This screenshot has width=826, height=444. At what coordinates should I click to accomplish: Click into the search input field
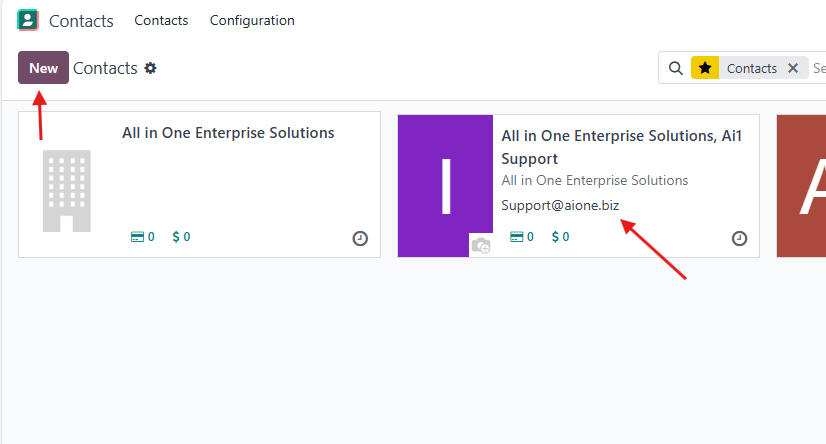[x=818, y=68]
